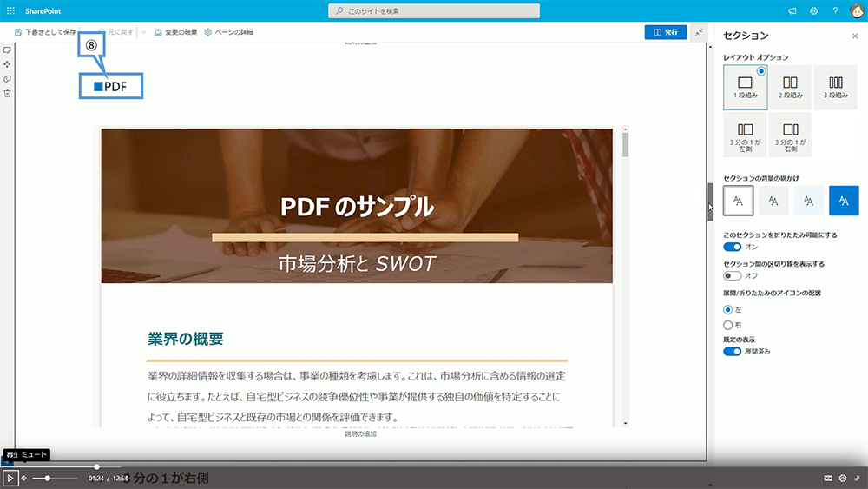Screen dimensions: 868x489
Task: Exit fullscreen in the video player
Action: pyautogui.click(x=858, y=478)
